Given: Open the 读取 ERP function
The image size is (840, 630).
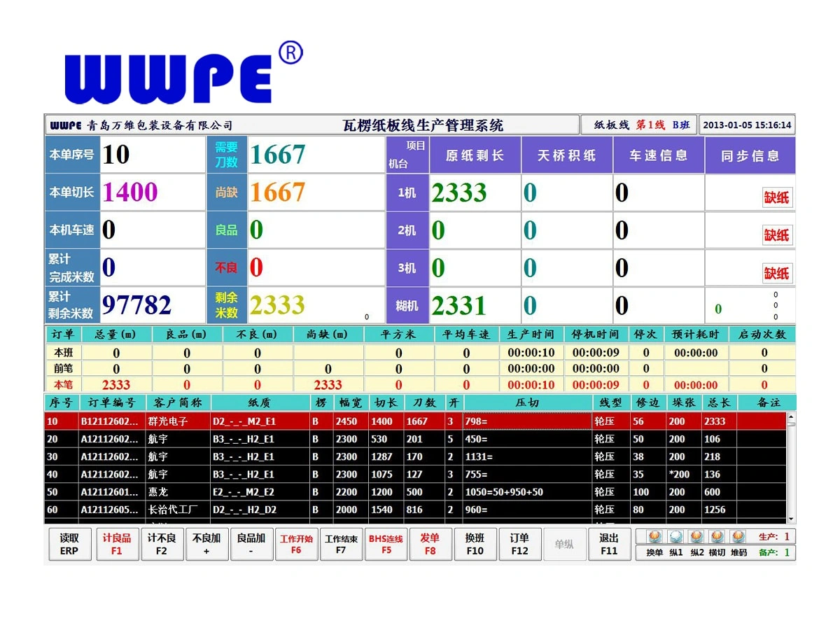Looking at the screenshot, I should [x=69, y=544].
